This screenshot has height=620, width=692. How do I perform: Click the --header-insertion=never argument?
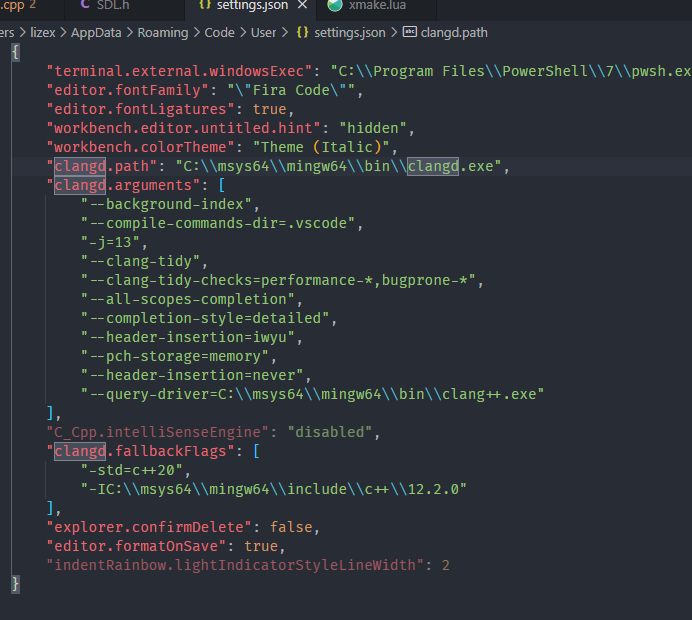click(x=192, y=375)
